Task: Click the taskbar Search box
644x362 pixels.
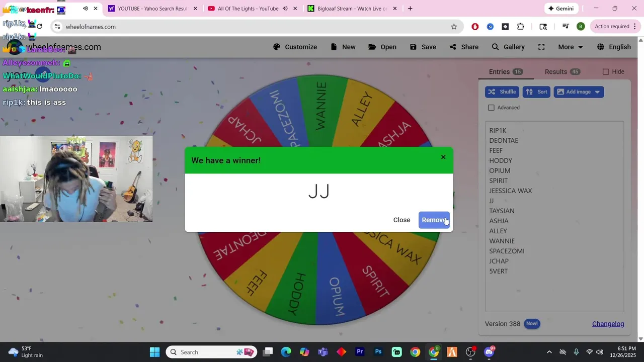Action: click(x=211, y=352)
